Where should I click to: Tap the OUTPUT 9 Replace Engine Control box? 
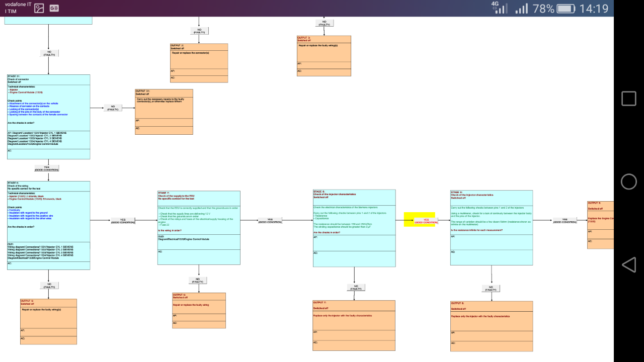(x=600, y=225)
